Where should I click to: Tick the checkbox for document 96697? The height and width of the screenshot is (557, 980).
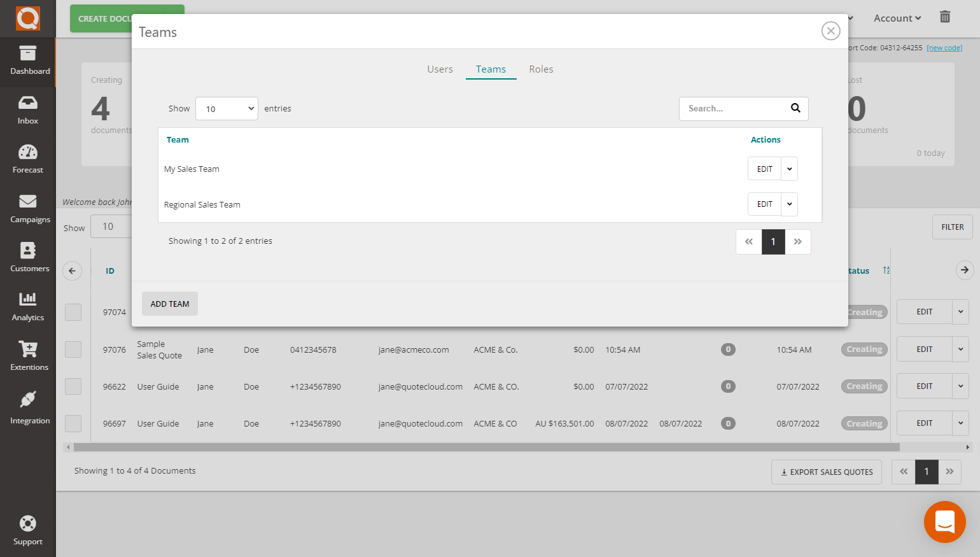click(x=73, y=423)
